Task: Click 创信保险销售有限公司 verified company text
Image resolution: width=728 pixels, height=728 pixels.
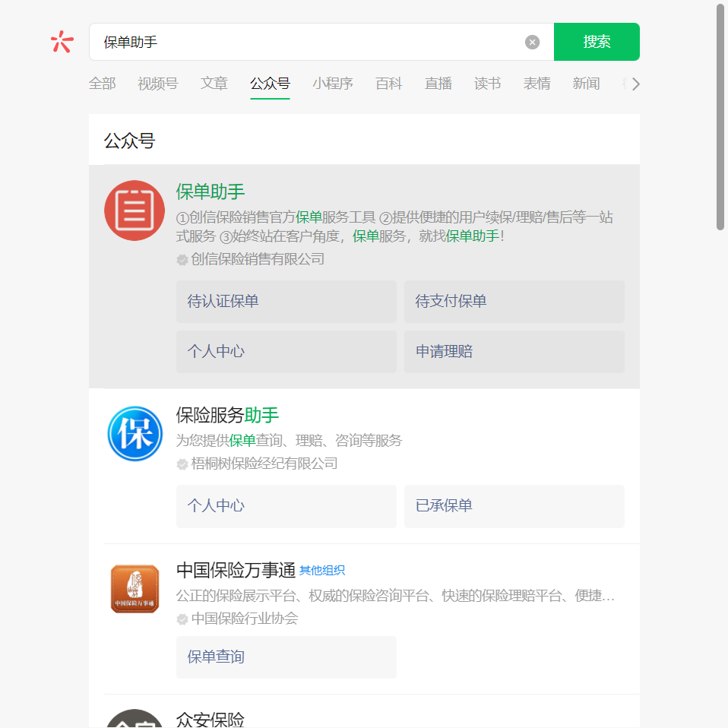Action: pyautogui.click(x=258, y=259)
